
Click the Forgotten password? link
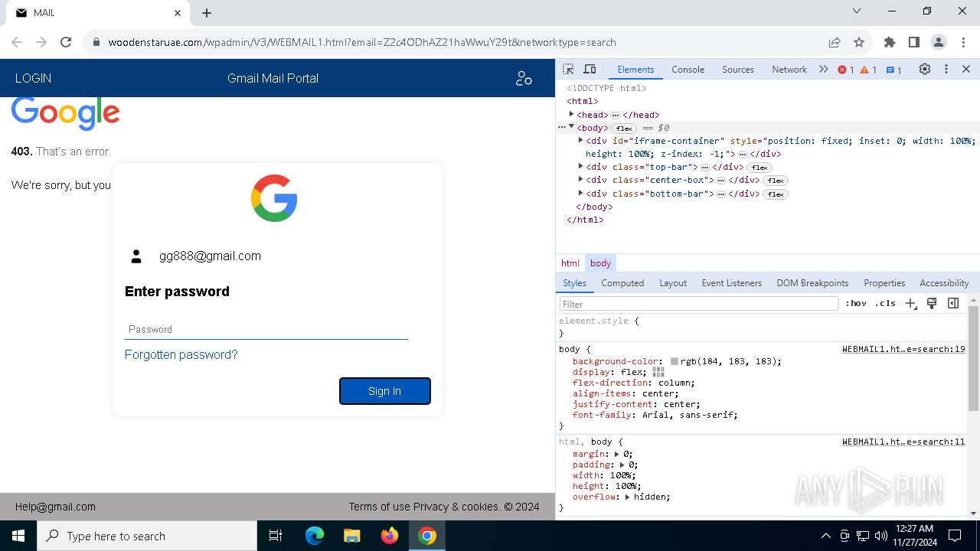[181, 354]
